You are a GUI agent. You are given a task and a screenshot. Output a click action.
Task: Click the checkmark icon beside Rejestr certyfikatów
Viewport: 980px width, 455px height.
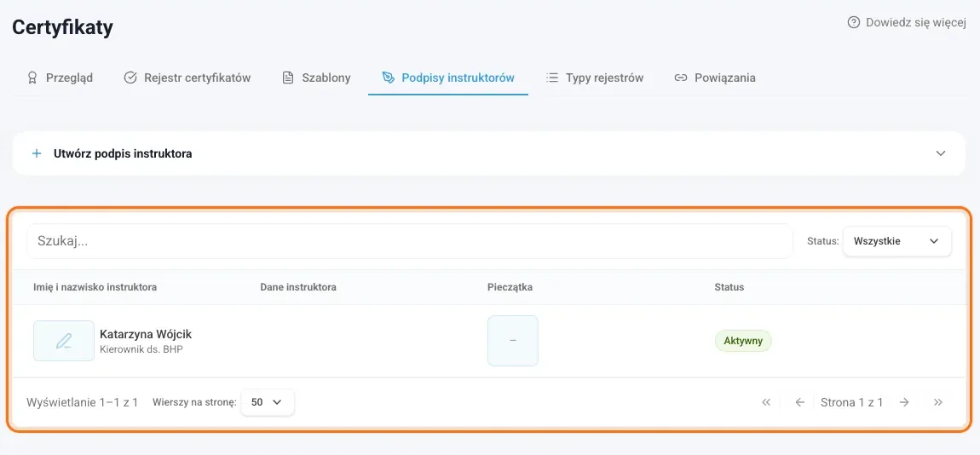pos(130,78)
